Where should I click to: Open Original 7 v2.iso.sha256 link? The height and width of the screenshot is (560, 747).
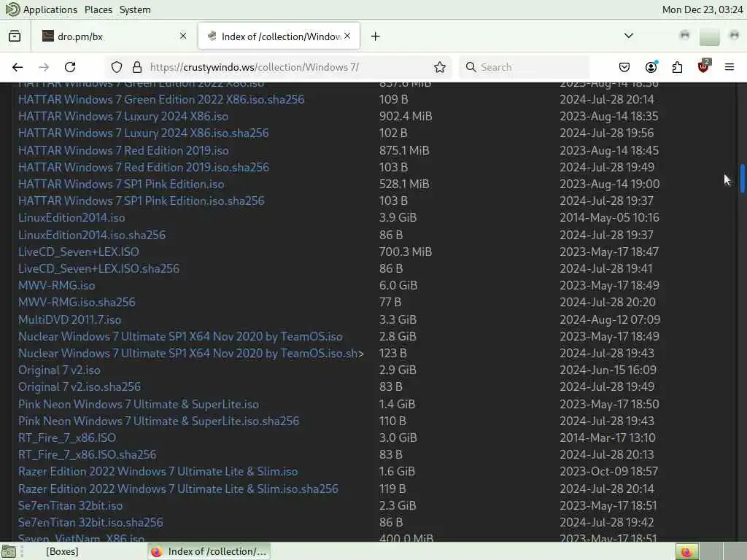[x=80, y=386]
